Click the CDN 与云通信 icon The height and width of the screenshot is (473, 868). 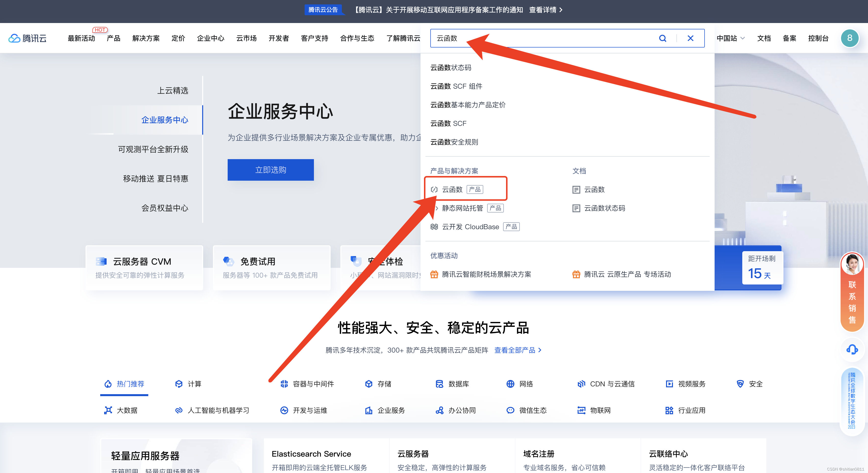click(581, 384)
